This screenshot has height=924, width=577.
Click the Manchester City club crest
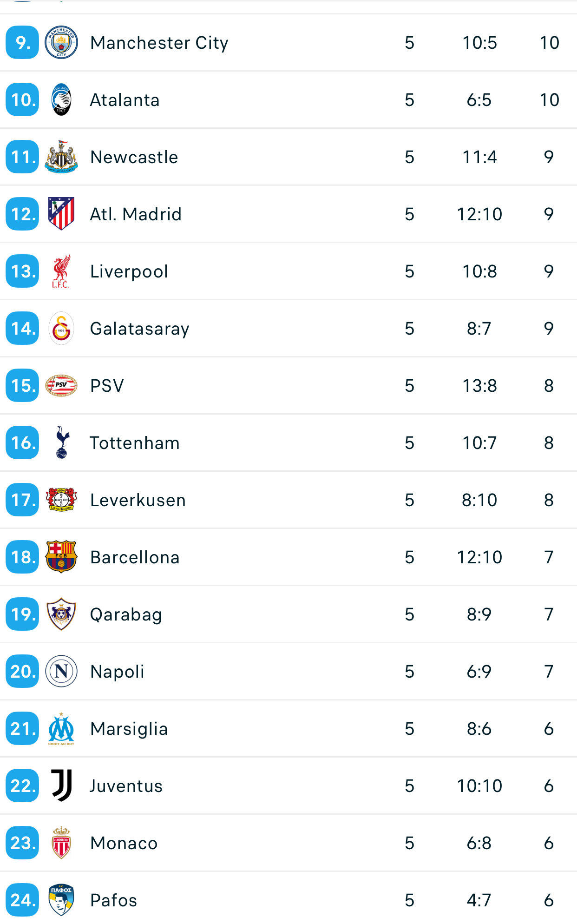(61, 42)
